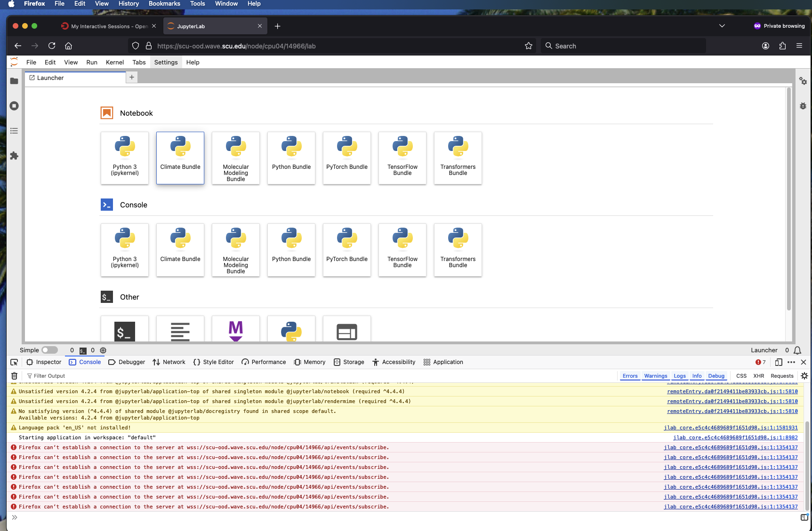Create new Markdown File from launcher
The width and height of the screenshot is (812, 531).
(x=236, y=329)
